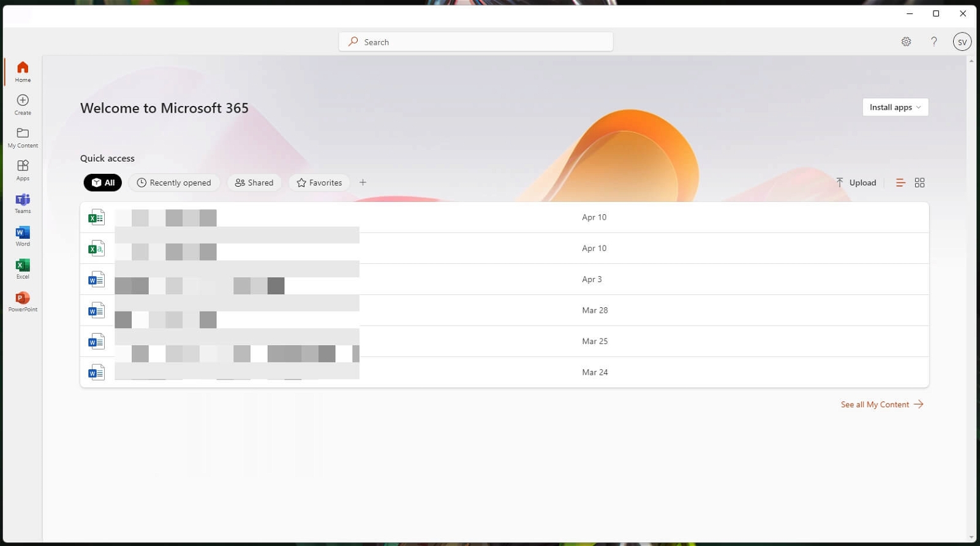This screenshot has height=546, width=980.
Task: Switch to list view layout
Action: coord(900,182)
